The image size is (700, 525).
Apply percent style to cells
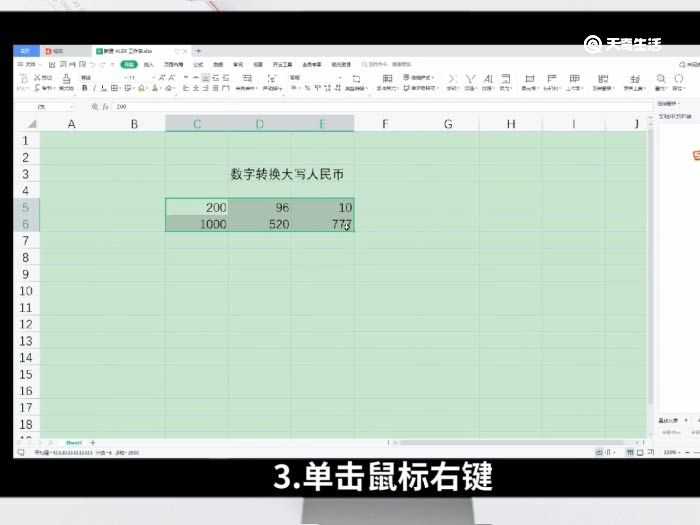click(x=308, y=88)
